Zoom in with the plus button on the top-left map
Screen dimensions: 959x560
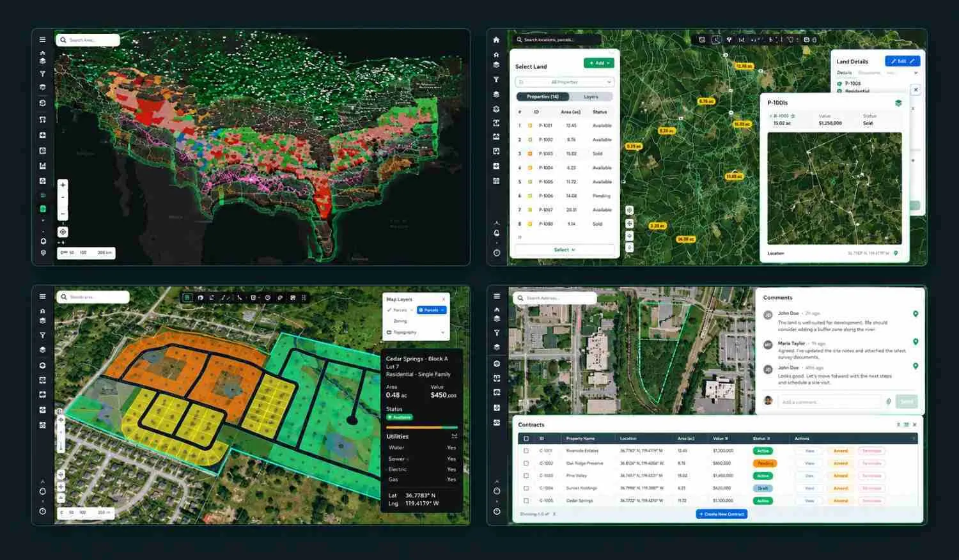[63, 185]
